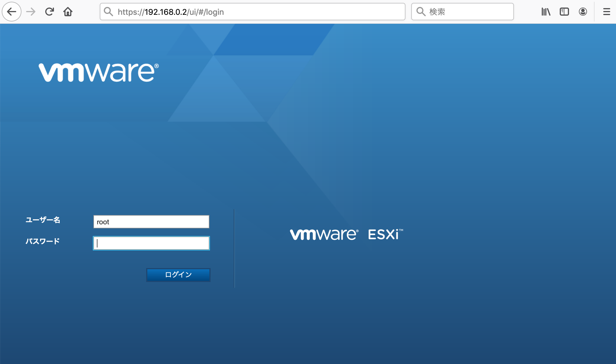The image size is (616, 364).
Task: Click the magnifier icon in the address bar
Action: tap(109, 12)
